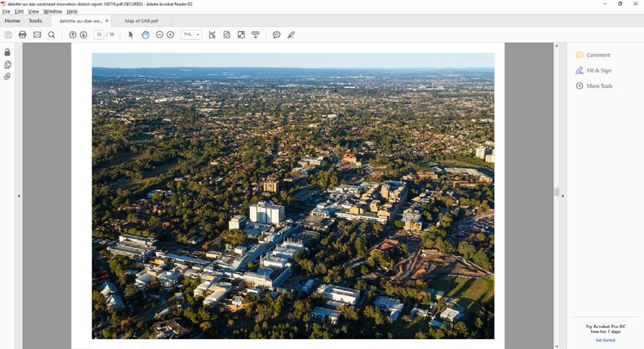Open the Window menu
Screen dimensions: 644x349
point(52,11)
